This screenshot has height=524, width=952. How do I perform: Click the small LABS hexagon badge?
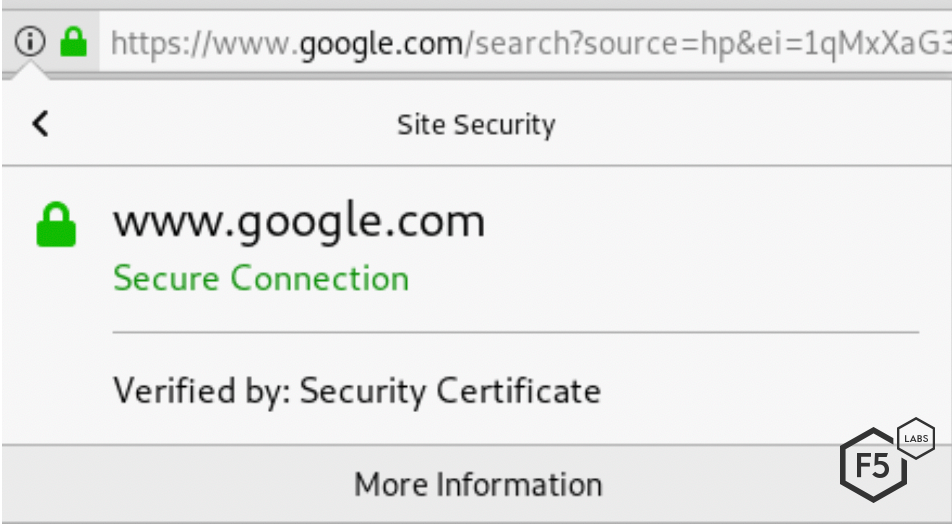tap(916, 438)
